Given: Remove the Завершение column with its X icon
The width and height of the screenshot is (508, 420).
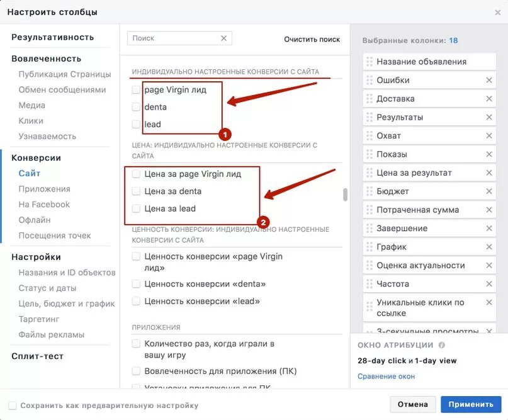Looking at the screenshot, I should click(489, 228).
